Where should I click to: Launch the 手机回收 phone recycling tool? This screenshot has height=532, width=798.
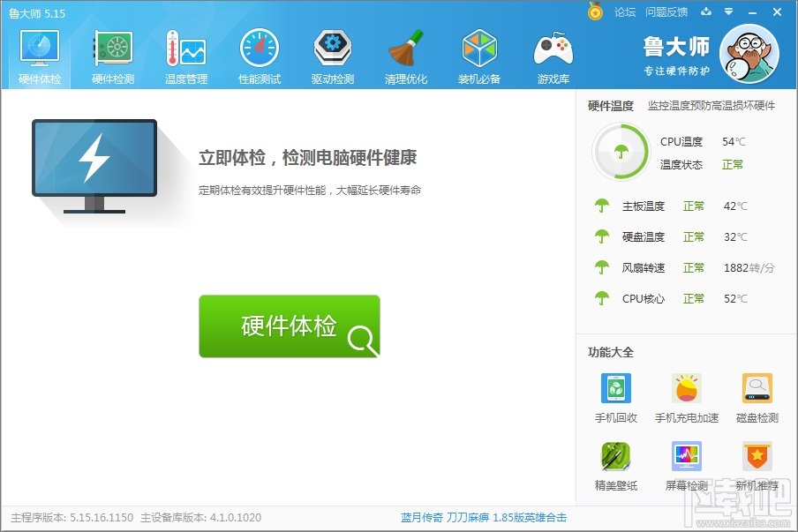pyautogui.click(x=614, y=393)
